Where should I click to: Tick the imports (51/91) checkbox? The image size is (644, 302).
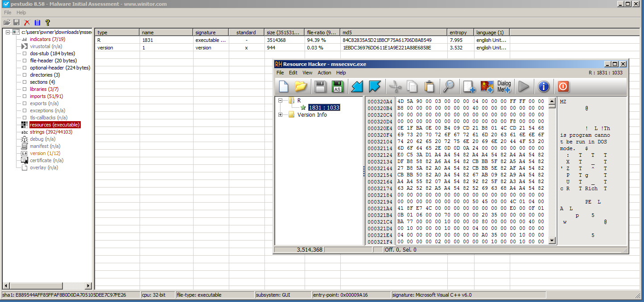25,96
